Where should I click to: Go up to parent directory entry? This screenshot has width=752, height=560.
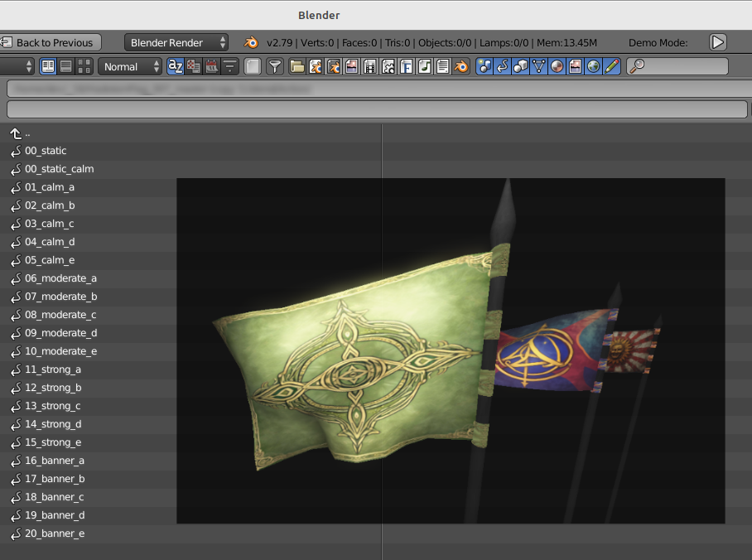point(20,133)
